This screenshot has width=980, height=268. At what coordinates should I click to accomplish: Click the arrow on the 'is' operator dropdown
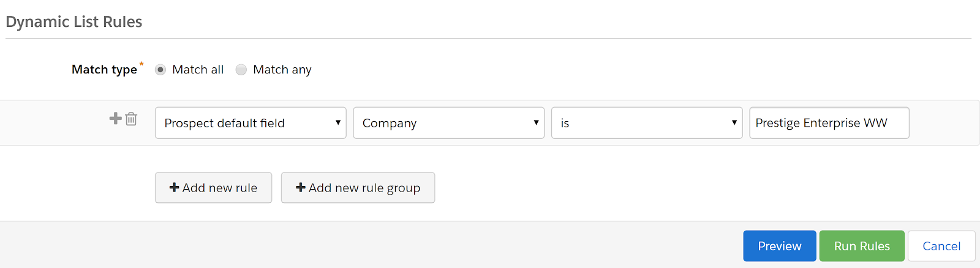[x=734, y=122]
